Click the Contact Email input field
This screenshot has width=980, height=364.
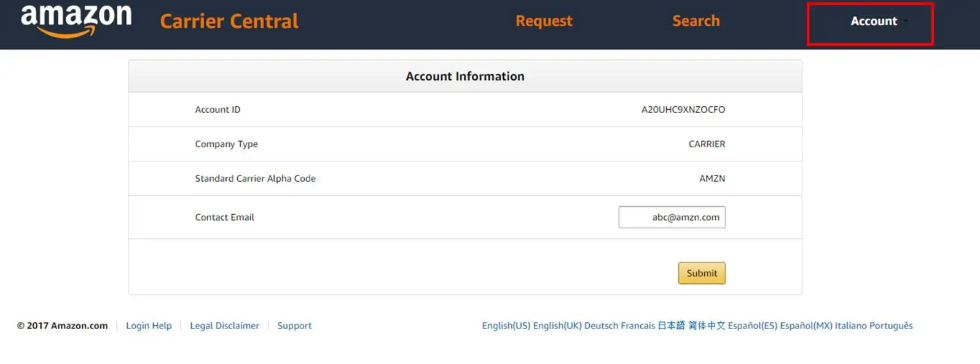pyautogui.click(x=672, y=217)
